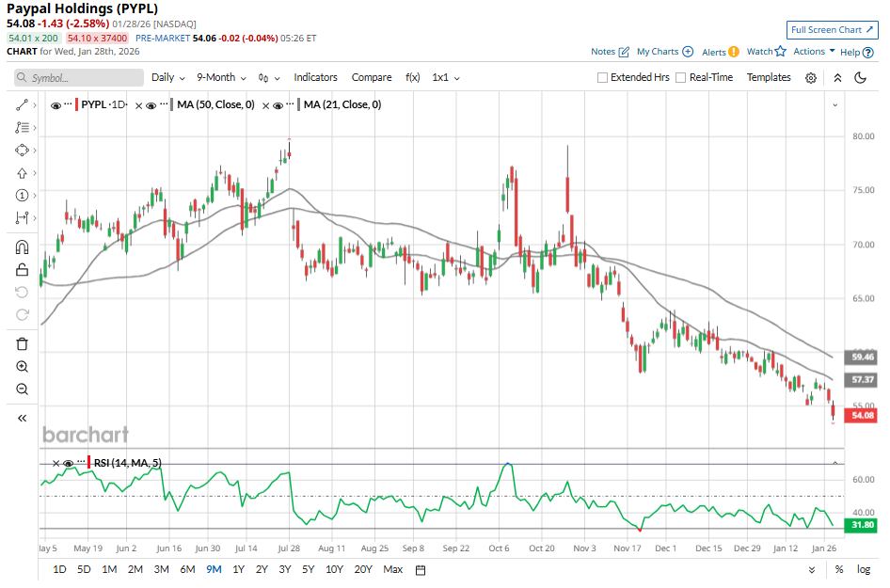Viewport: 890px width, 588px height.
Task: Open the calendar date range picker
Action: (421, 569)
